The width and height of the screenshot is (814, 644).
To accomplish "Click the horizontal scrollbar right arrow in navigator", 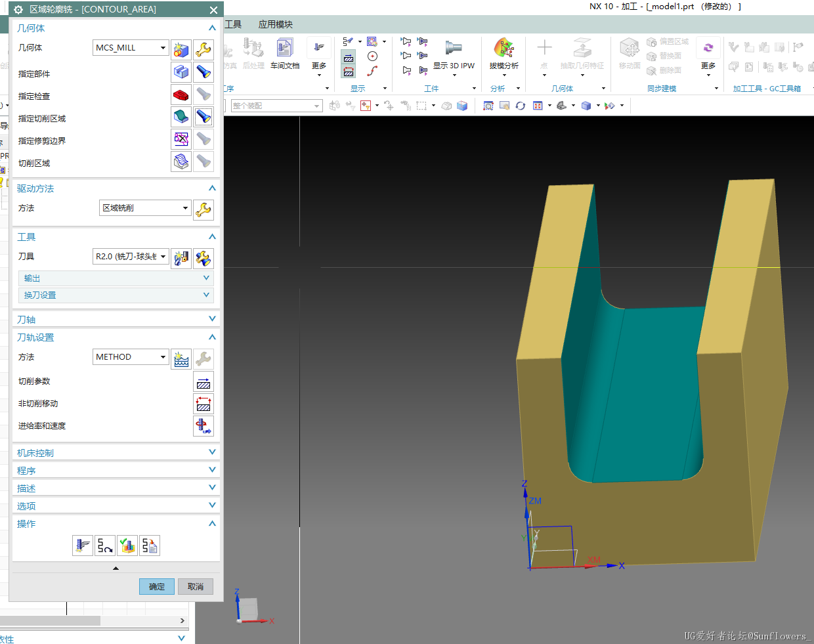I will (x=182, y=620).
